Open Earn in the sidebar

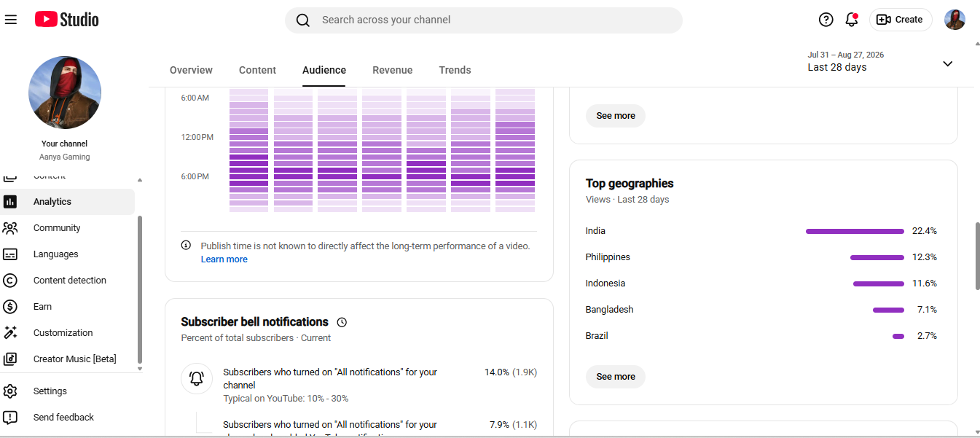pyautogui.click(x=67, y=307)
